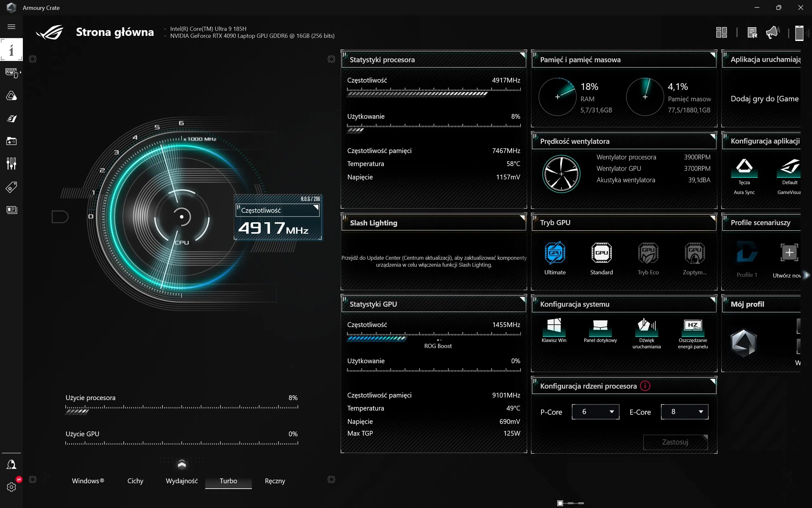
Task: Toggle Klawisz Win setting
Action: click(x=554, y=330)
